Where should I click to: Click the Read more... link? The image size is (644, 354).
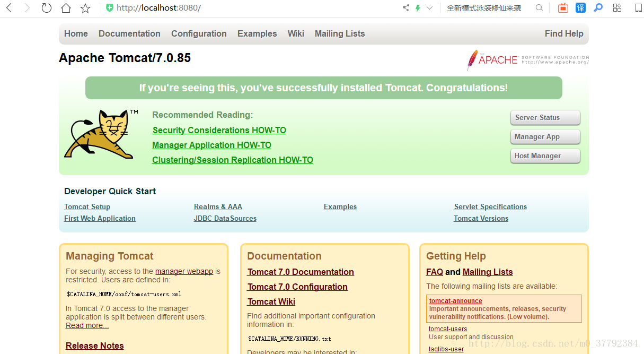(x=87, y=325)
